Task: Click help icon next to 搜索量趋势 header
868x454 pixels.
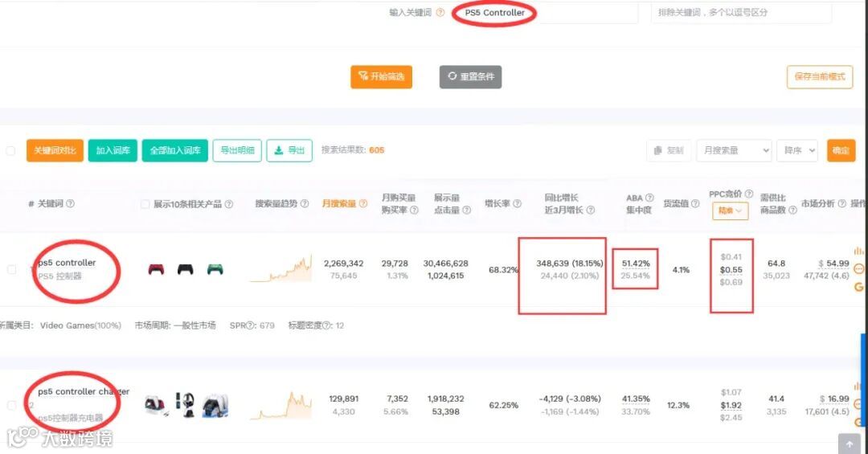Action: tap(304, 203)
